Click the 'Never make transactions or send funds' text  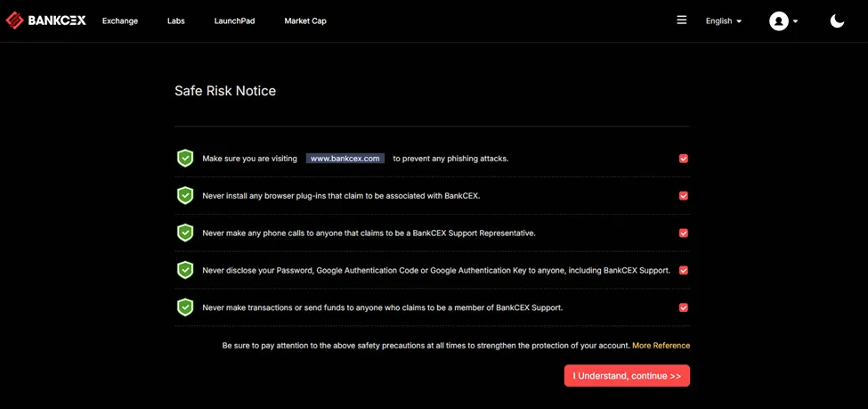pyautogui.click(x=383, y=307)
